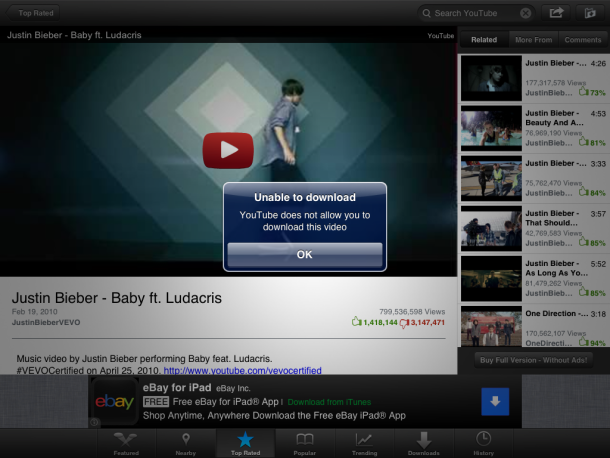Viewport: 610px width, 458px height.
Task: Open the Downloads arrow icon
Action: pos(424,443)
